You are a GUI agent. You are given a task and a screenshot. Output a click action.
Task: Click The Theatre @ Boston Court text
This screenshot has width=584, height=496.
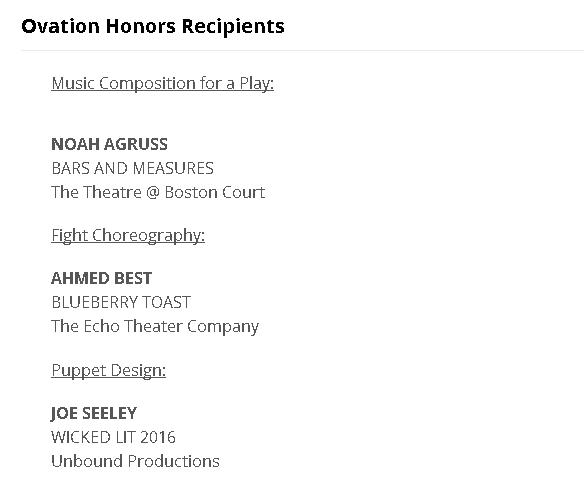[x=158, y=192]
